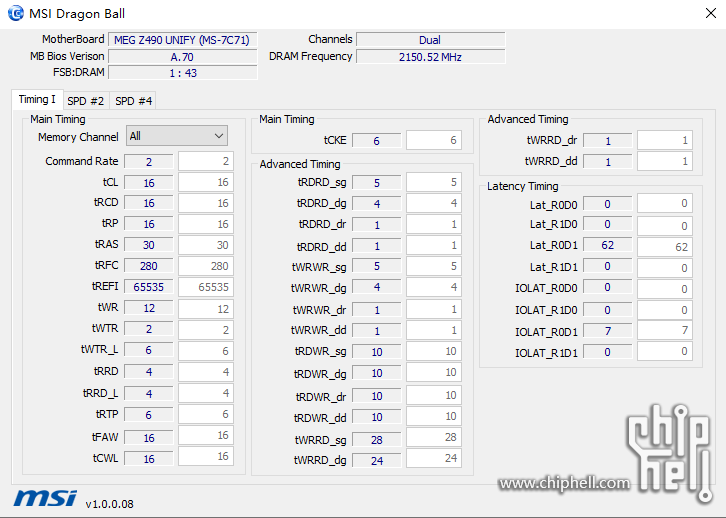The image size is (726, 518).
Task: Click the IOLAT_R1D0 editable input field
Action: point(665,310)
